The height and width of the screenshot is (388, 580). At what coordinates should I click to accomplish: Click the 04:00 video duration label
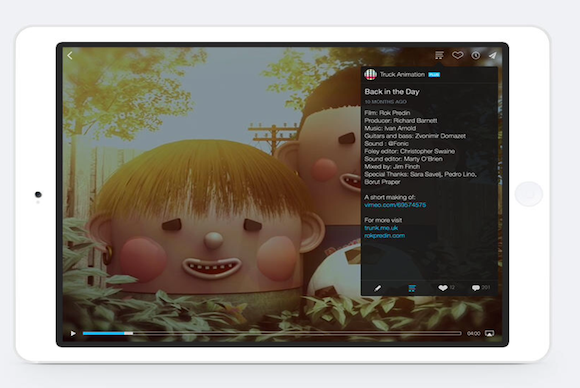point(473,334)
